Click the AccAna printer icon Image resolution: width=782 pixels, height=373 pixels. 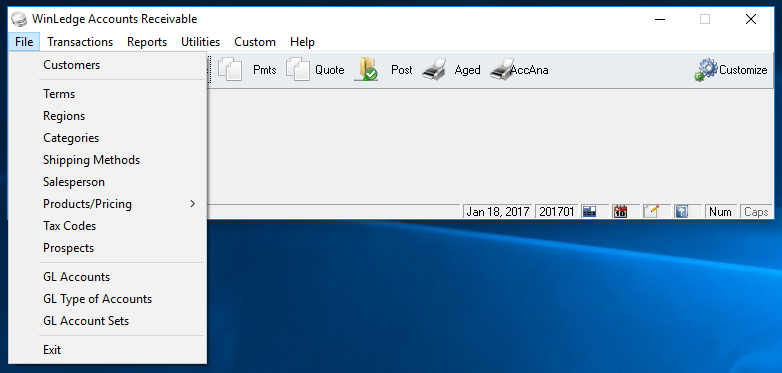pos(502,70)
